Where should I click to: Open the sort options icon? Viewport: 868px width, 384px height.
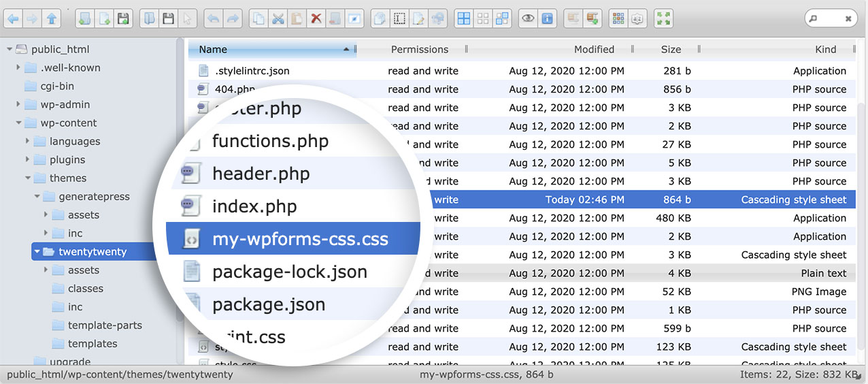click(x=637, y=18)
